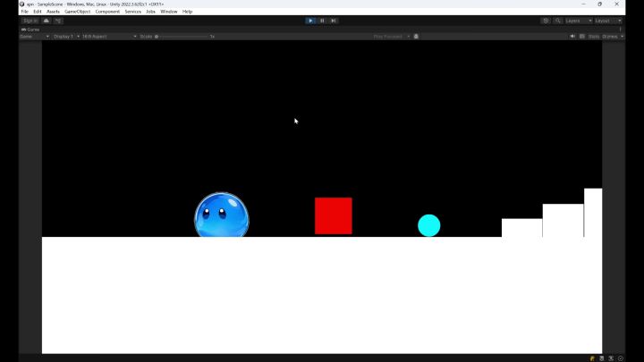The width and height of the screenshot is (644, 362).
Task: Open the yellow status bar warning icon
Action: tap(592, 358)
